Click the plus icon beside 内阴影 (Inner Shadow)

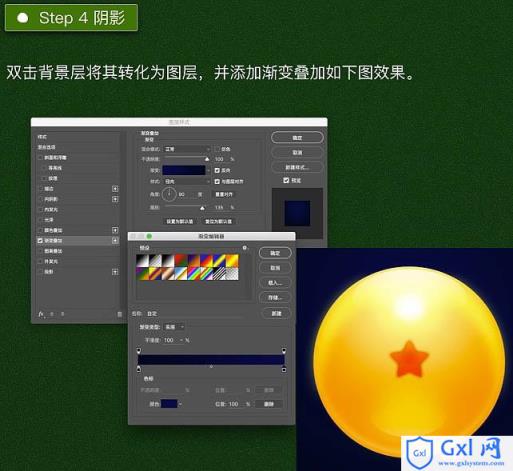pyautogui.click(x=115, y=199)
